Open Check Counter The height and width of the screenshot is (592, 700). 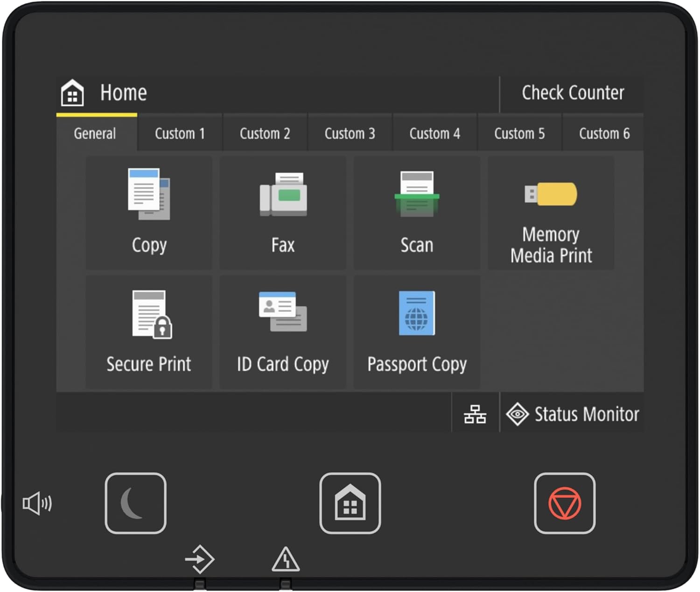573,93
